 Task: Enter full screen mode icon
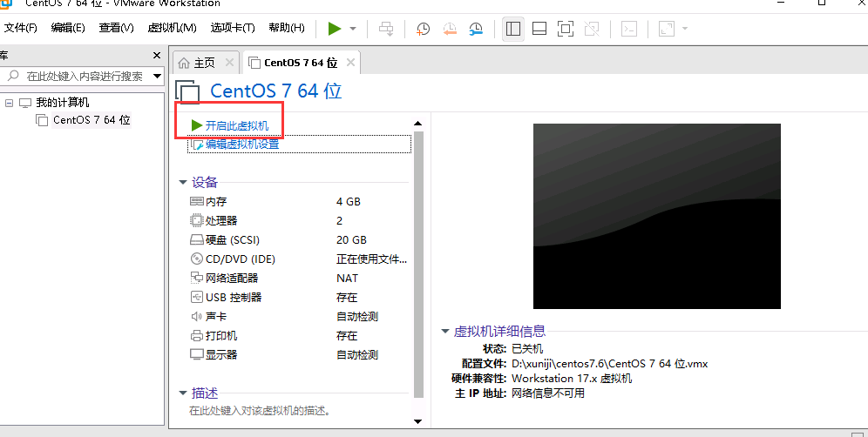(x=566, y=29)
